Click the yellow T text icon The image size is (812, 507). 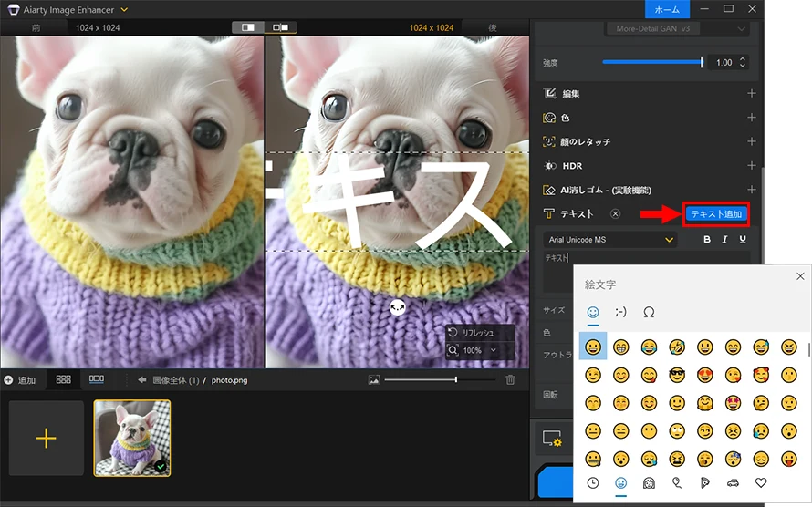[x=549, y=213]
